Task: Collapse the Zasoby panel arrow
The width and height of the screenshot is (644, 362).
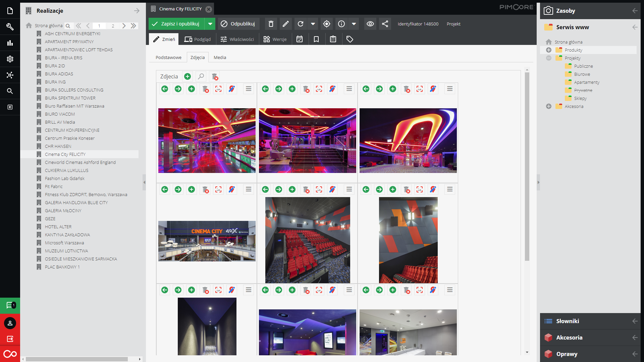Action: point(635,11)
